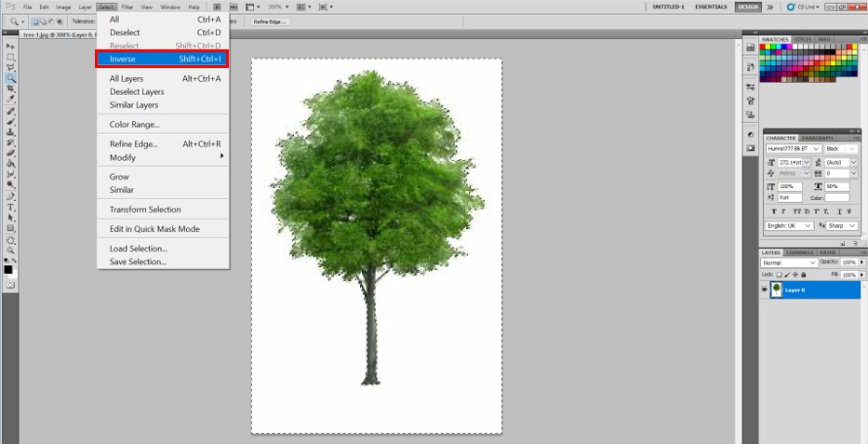Switch to the Channels tab
Screen dimensions: 868x444
pyautogui.click(x=800, y=252)
